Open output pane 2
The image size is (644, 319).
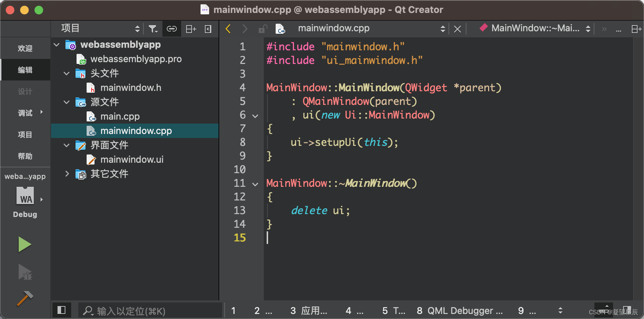(x=263, y=310)
